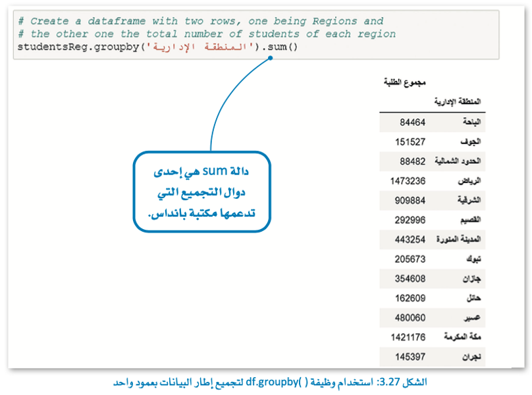Click the region label الجوف
This screenshot has width=532, height=395.
click(x=471, y=141)
